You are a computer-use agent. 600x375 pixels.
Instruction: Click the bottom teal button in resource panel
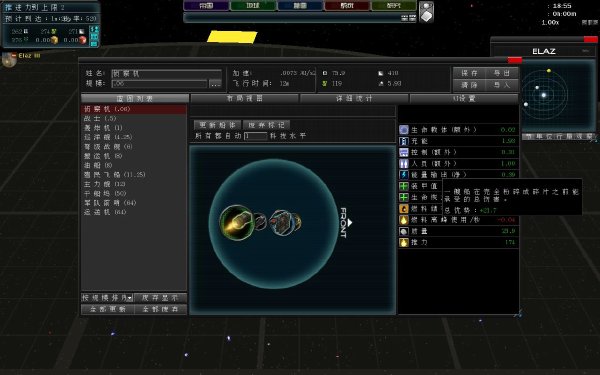click(x=94, y=44)
